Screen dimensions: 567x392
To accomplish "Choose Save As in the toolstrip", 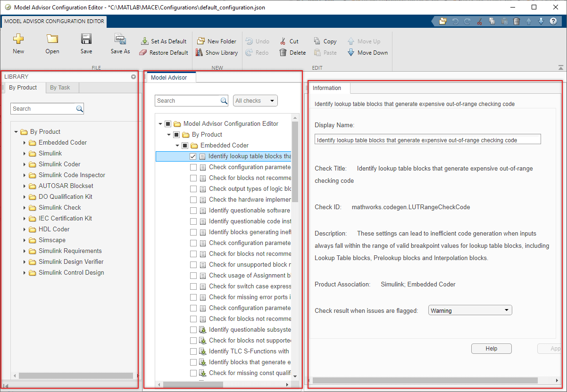I will click(x=120, y=44).
